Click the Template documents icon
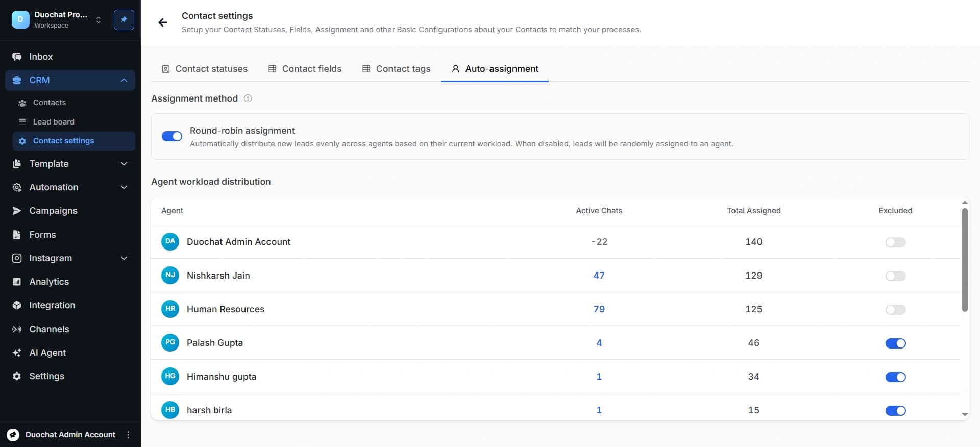980x447 pixels. point(17,164)
